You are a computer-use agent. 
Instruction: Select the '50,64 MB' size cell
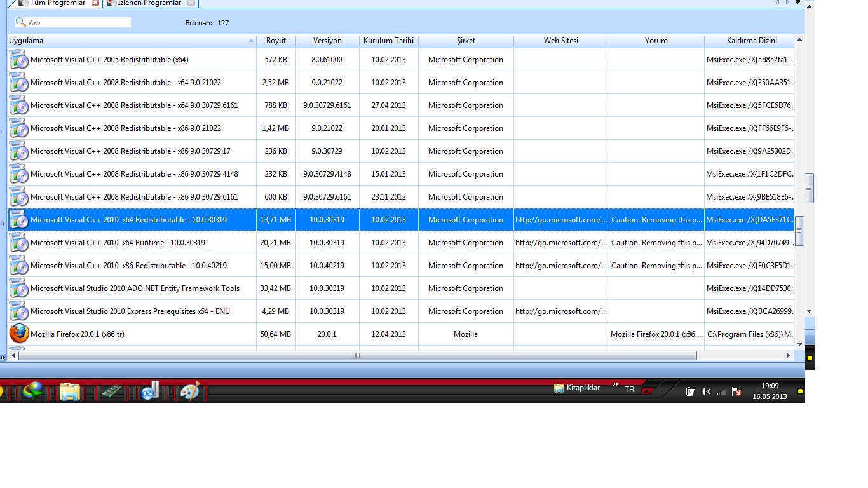pos(276,334)
